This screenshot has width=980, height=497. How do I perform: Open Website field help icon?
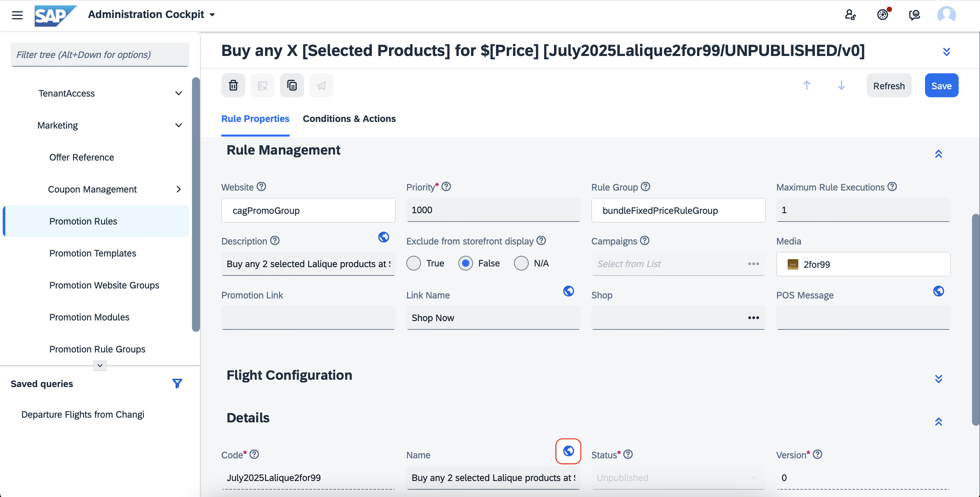click(261, 187)
